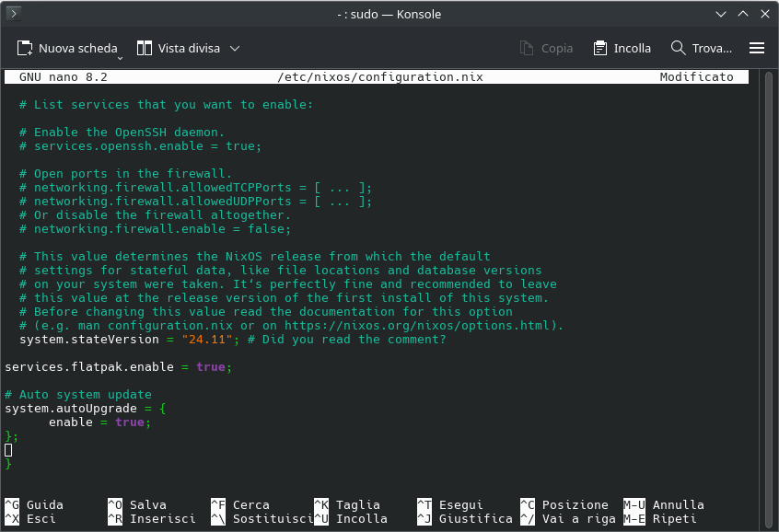Open a new tab with Nuova scheda
Viewport: 779px width, 532px height.
coord(67,48)
